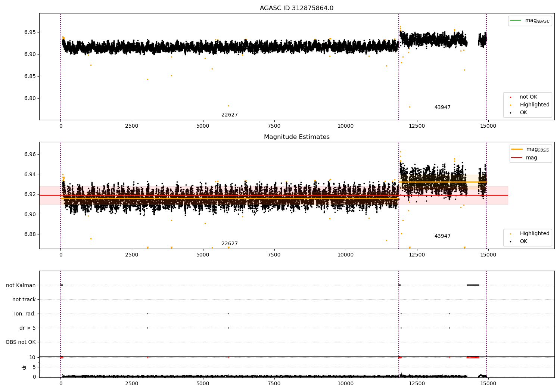Click the lowest orange outlier point above top-plot '22627' label
The height and width of the screenshot is (392, 560).
[x=228, y=106]
